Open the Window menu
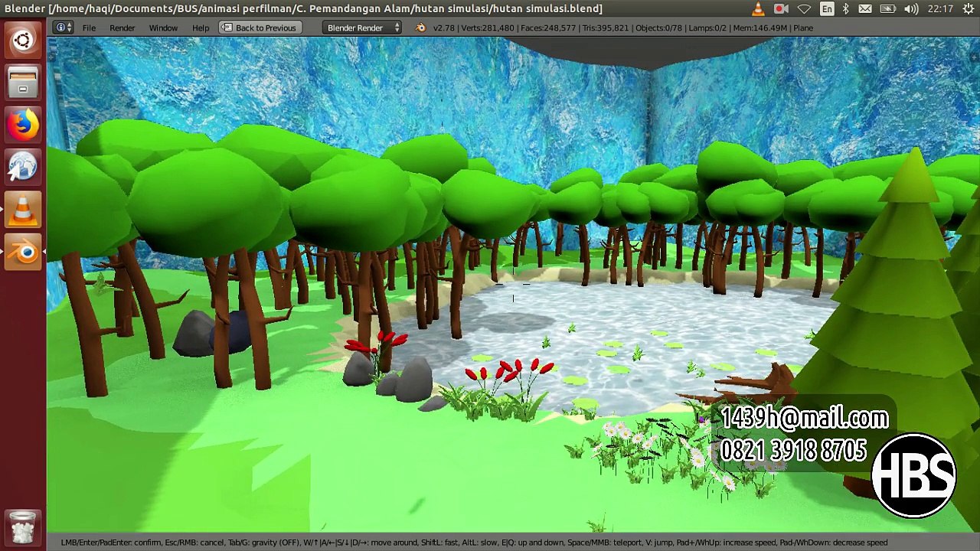The image size is (980, 551). [163, 28]
